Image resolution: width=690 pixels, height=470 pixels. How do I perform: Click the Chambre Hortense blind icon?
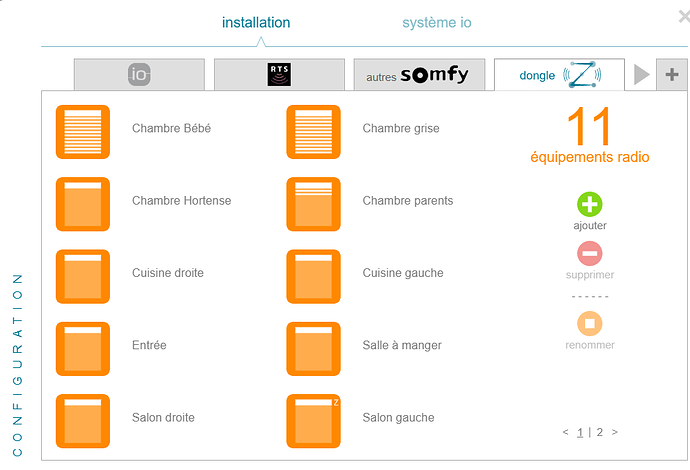click(83, 203)
